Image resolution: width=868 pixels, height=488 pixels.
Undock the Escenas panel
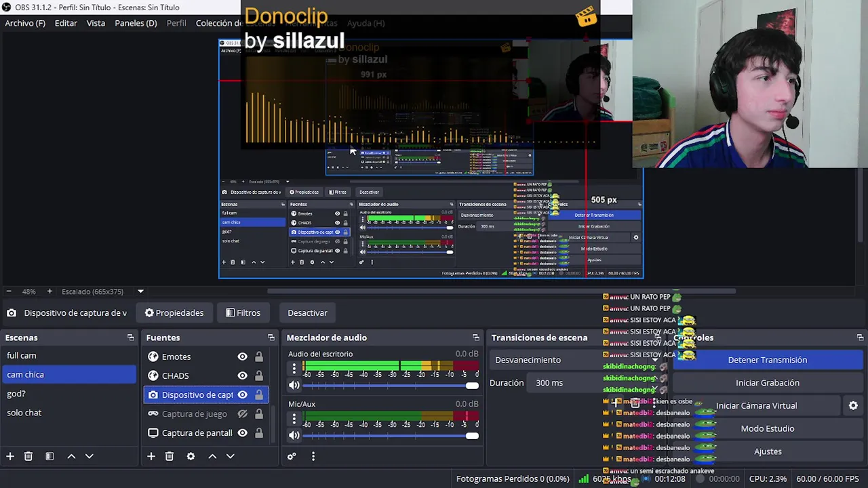tap(130, 338)
